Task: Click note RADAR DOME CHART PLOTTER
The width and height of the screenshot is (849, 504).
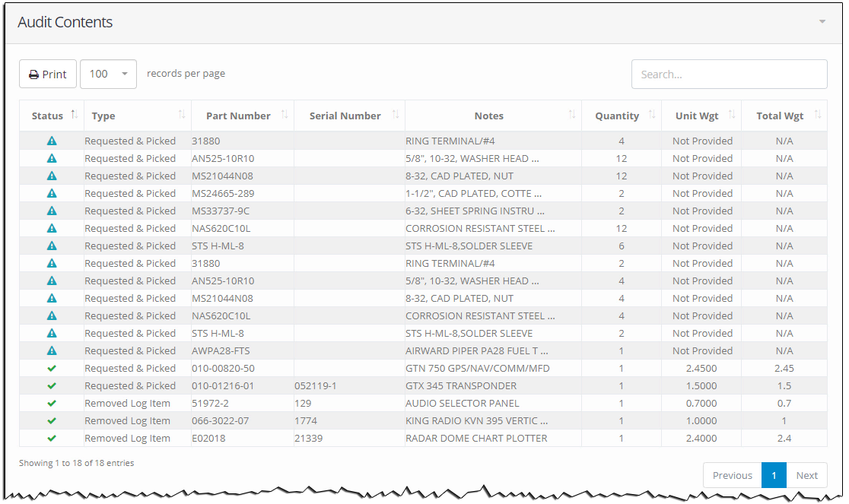Action: [x=476, y=438]
